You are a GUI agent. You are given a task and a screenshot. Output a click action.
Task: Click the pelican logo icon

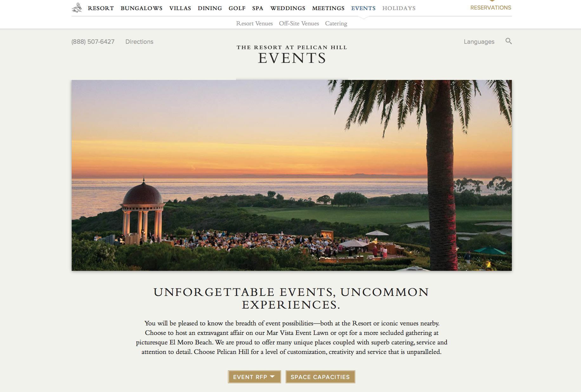pos(77,8)
